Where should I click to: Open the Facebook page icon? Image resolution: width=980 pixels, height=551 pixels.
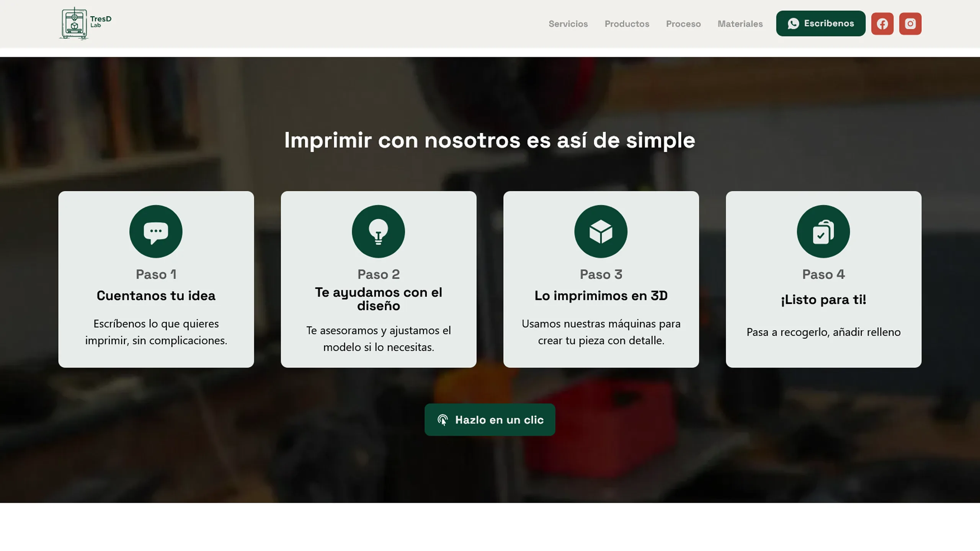pyautogui.click(x=882, y=24)
